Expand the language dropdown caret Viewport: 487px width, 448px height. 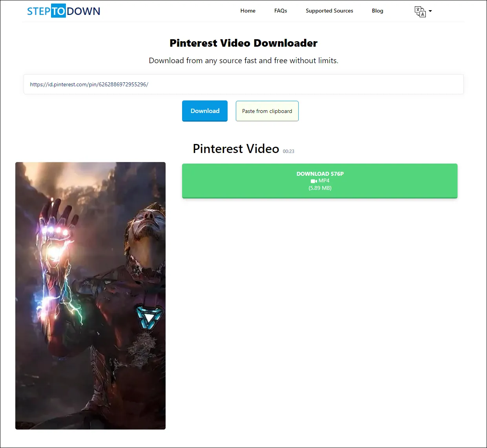pyautogui.click(x=430, y=11)
